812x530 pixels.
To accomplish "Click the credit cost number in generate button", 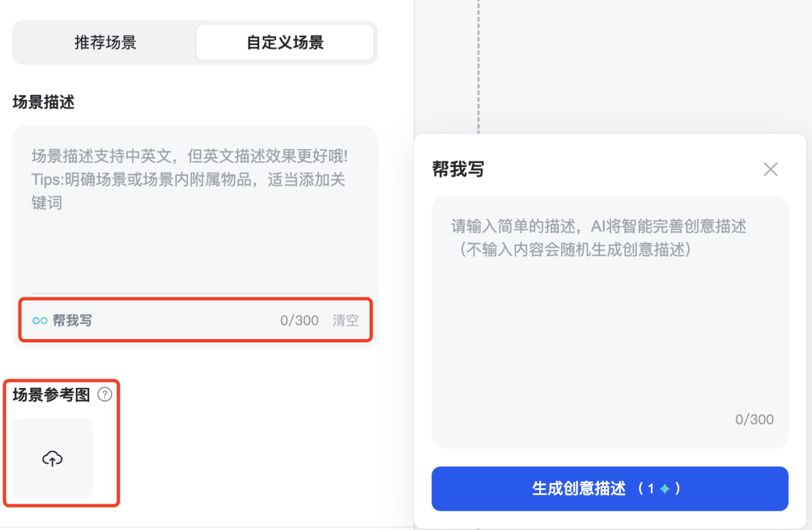I will [651, 489].
